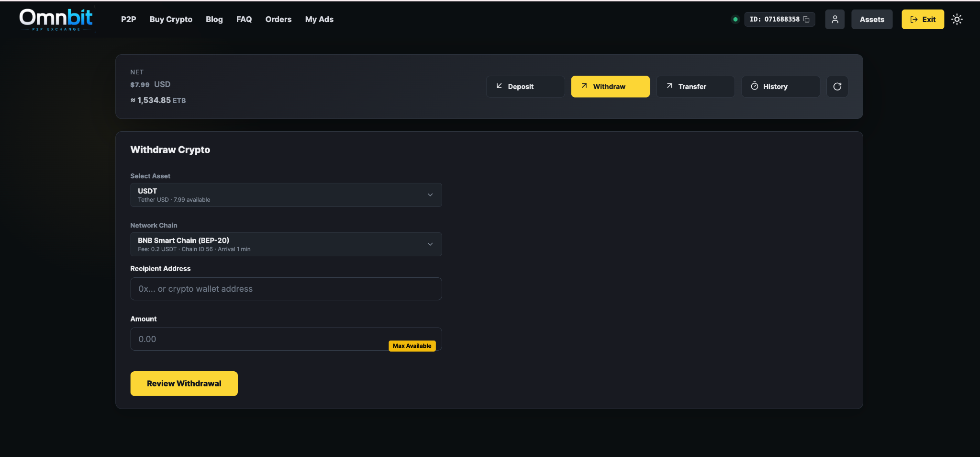Select the Withdraw tab
The width and height of the screenshot is (980, 457).
point(610,86)
